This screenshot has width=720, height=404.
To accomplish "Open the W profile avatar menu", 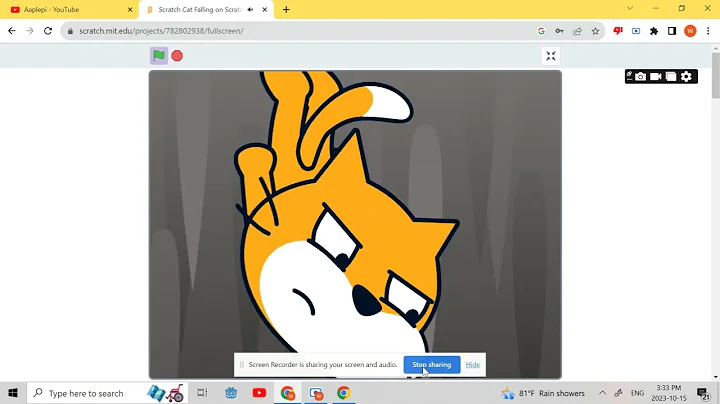I will coord(690,31).
